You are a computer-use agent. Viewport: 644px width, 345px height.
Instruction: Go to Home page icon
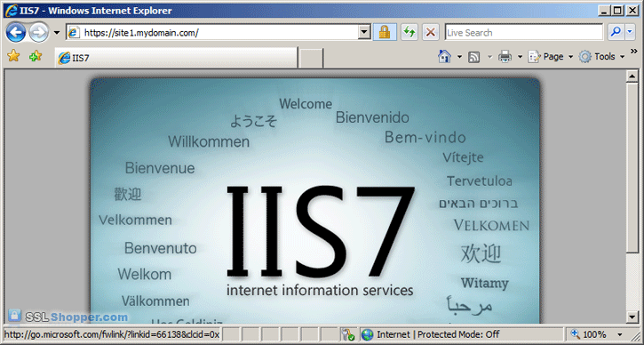[444, 56]
